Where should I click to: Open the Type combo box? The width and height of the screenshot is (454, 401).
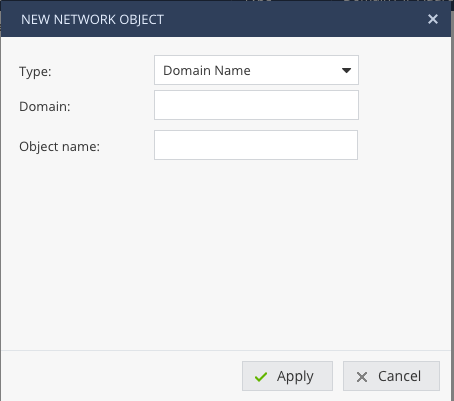pos(256,70)
